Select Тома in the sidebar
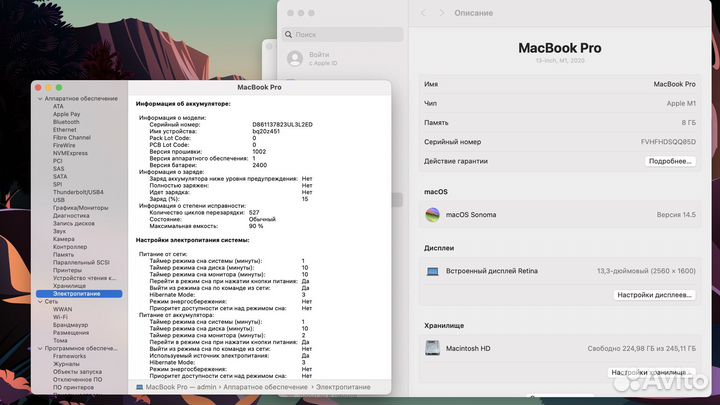The height and width of the screenshot is (405, 720). point(60,340)
